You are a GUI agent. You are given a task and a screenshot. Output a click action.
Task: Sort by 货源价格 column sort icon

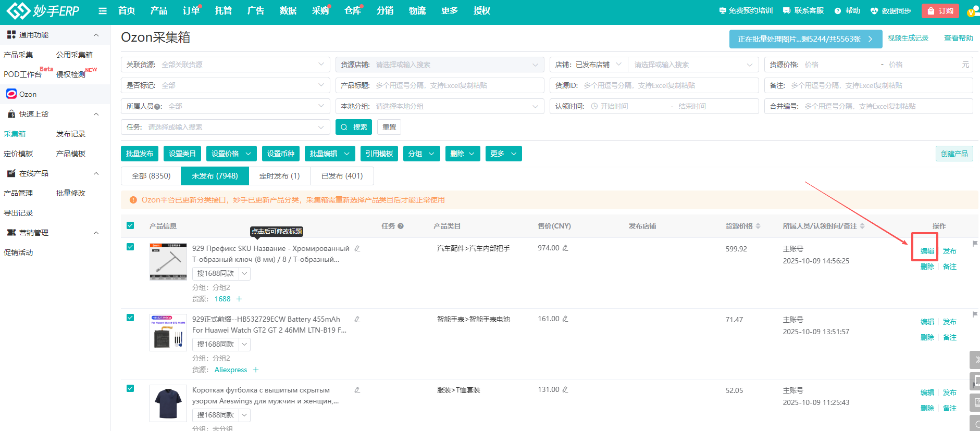pos(758,226)
